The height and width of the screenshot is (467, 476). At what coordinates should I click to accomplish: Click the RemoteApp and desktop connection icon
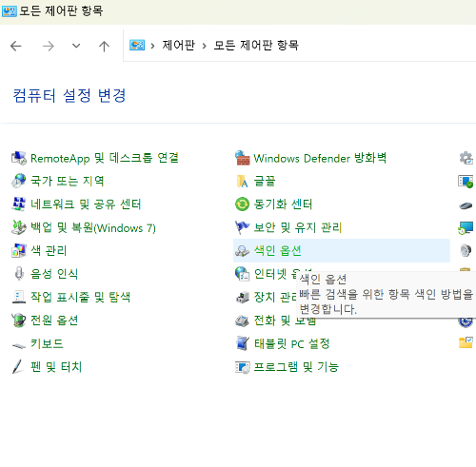tap(19, 158)
